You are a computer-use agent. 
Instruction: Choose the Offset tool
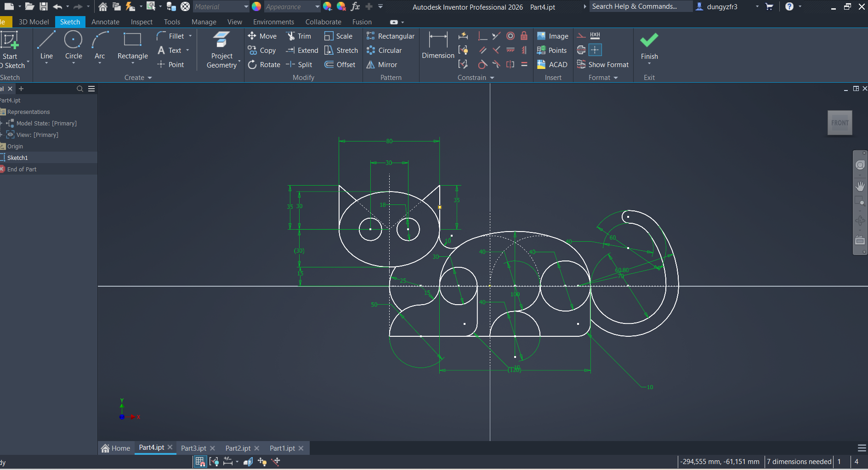[340, 65]
